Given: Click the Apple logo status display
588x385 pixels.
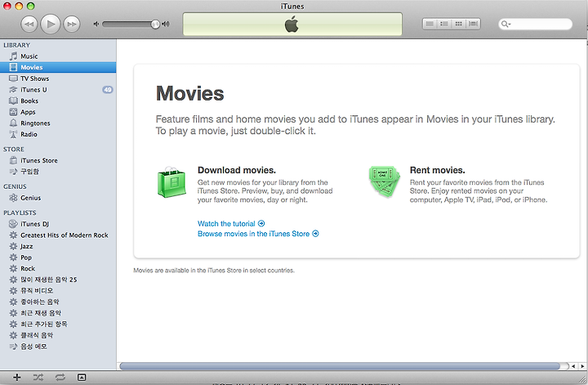Looking at the screenshot, I should click(x=292, y=25).
